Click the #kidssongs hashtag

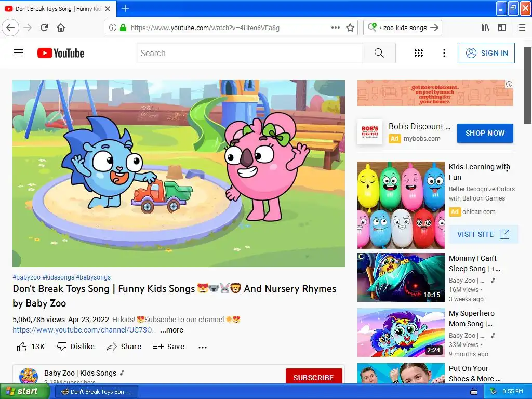tap(58, 277)
